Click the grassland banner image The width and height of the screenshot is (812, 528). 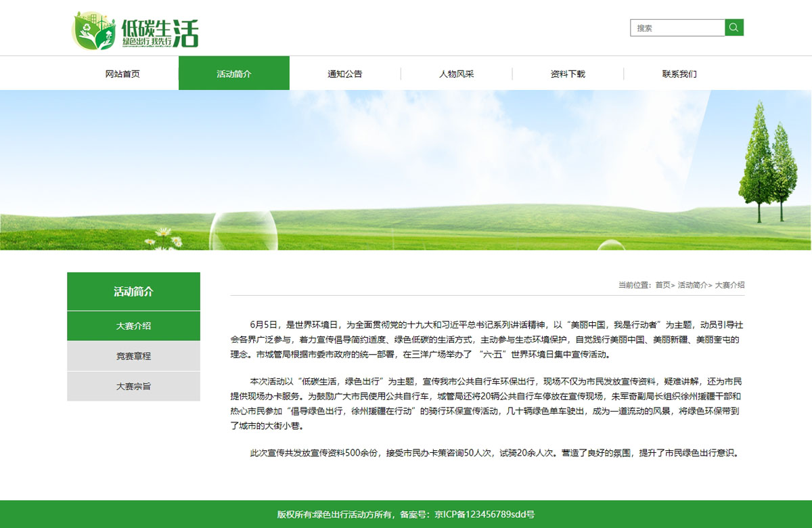click(406, 170)
